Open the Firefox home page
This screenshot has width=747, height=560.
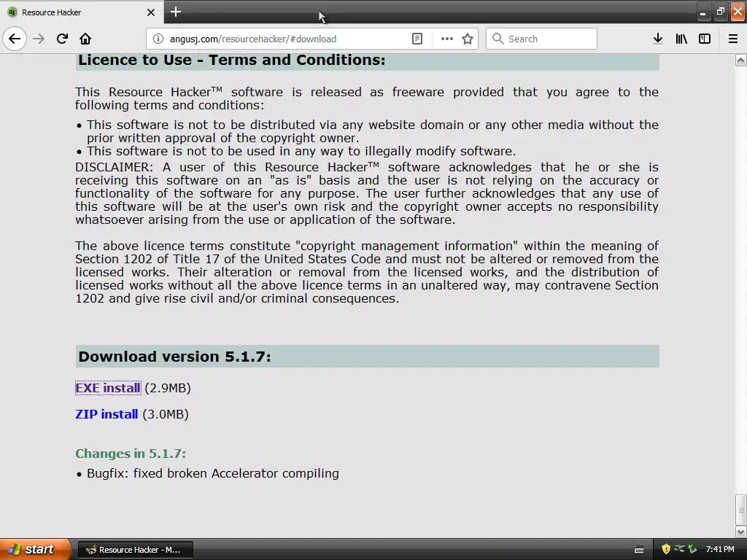point(85,39)
